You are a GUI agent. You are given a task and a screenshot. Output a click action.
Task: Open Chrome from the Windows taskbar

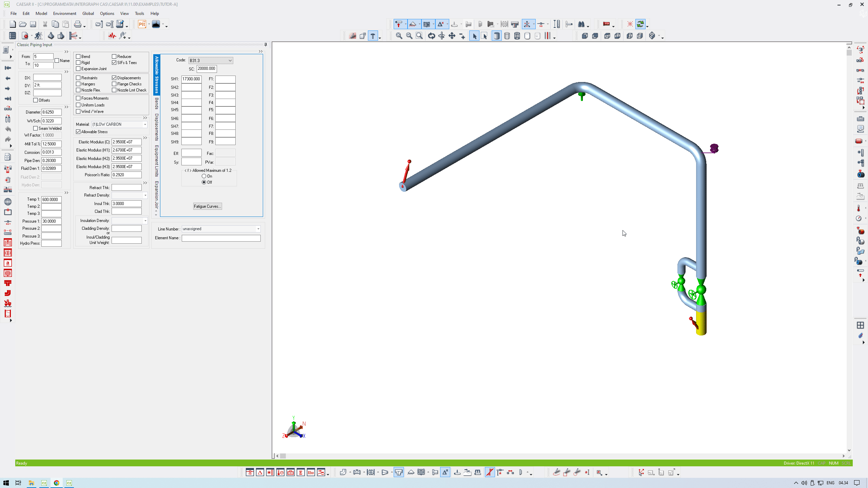57,483
